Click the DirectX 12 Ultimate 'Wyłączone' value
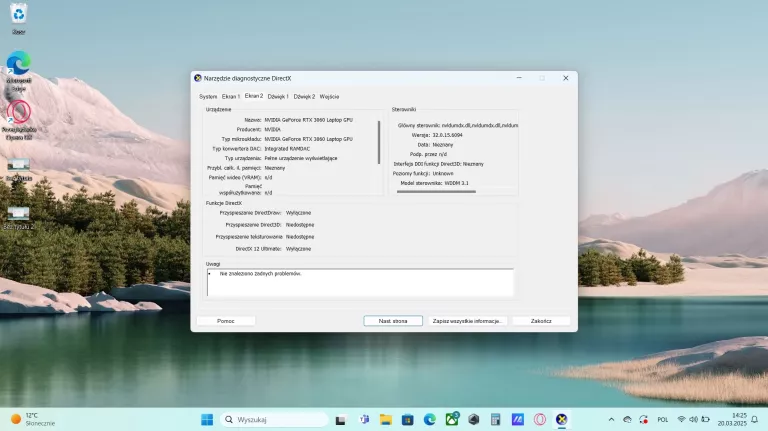 pos(298,249)
